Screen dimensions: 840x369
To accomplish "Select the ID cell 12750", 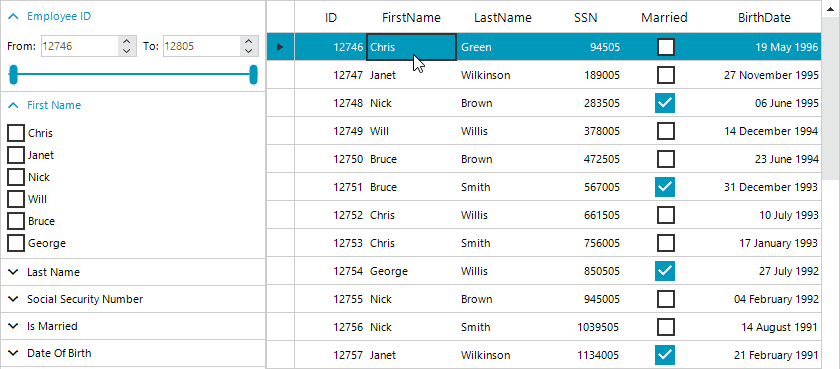I will coord(331,159).
